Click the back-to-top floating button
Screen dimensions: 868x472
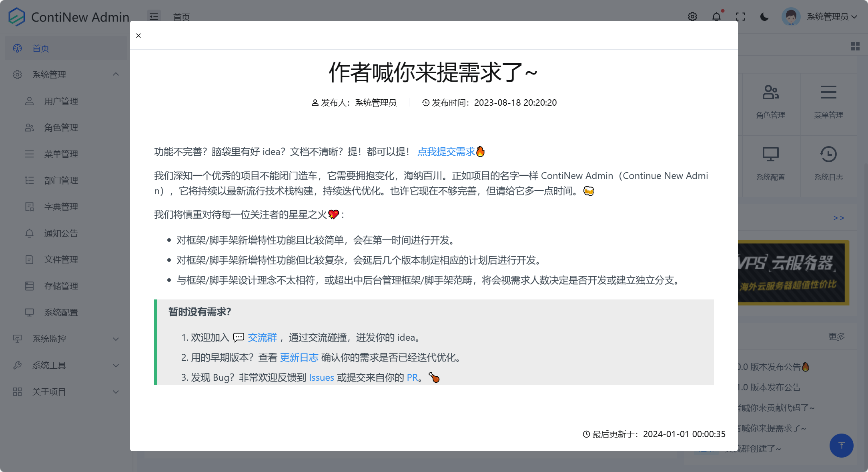842,446
